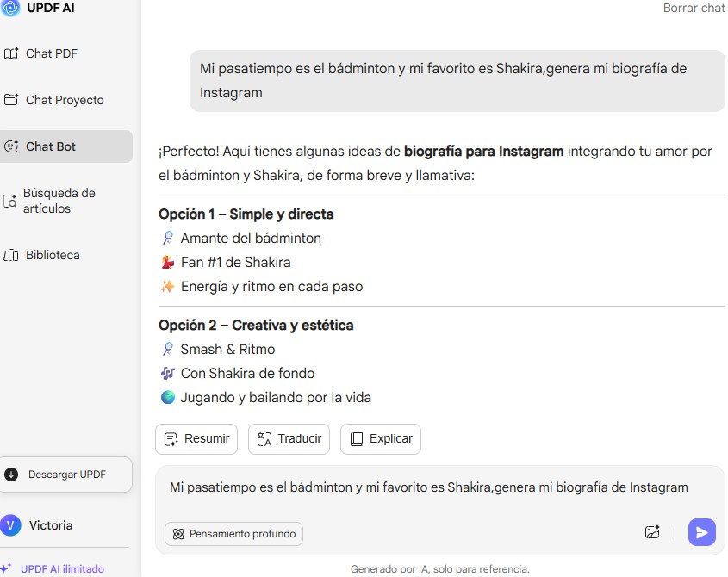Click the line Fan #1 de Shakira

tap(226, 263)
